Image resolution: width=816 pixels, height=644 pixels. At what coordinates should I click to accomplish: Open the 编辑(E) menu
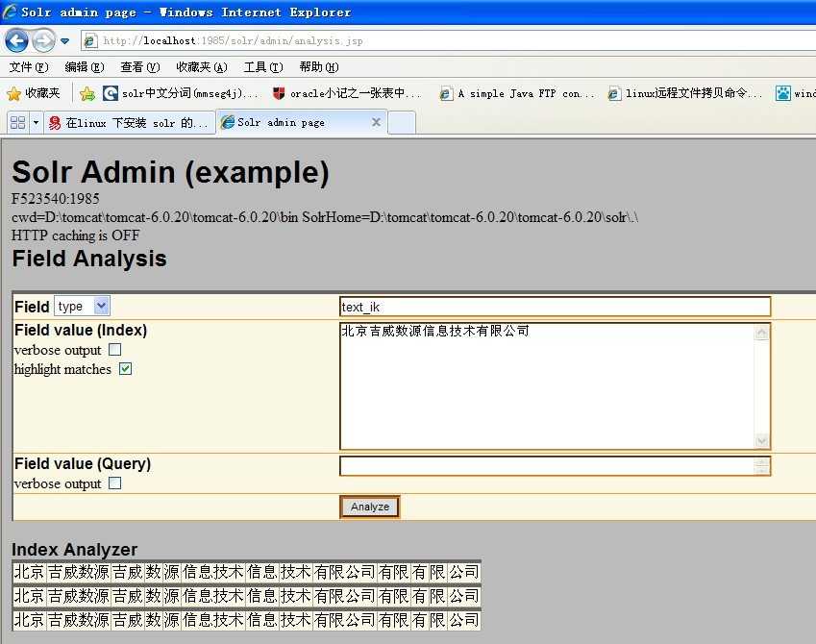pyautogui.click(x=85, y=67)
